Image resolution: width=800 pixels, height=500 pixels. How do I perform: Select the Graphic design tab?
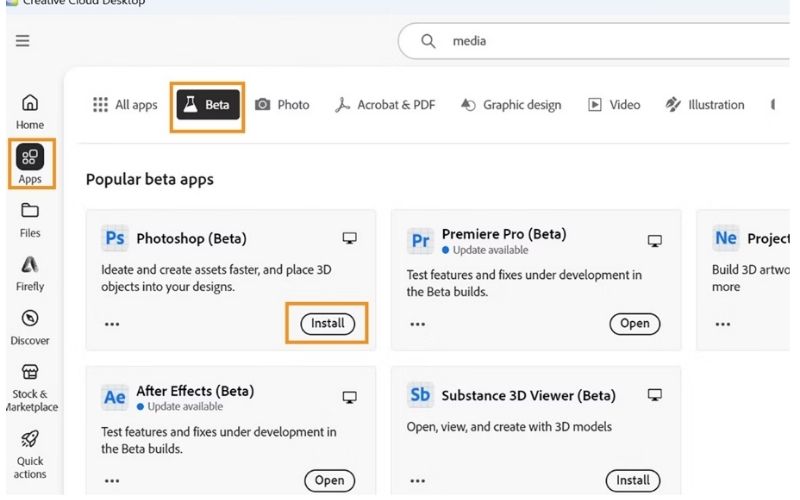pos(511,105)
